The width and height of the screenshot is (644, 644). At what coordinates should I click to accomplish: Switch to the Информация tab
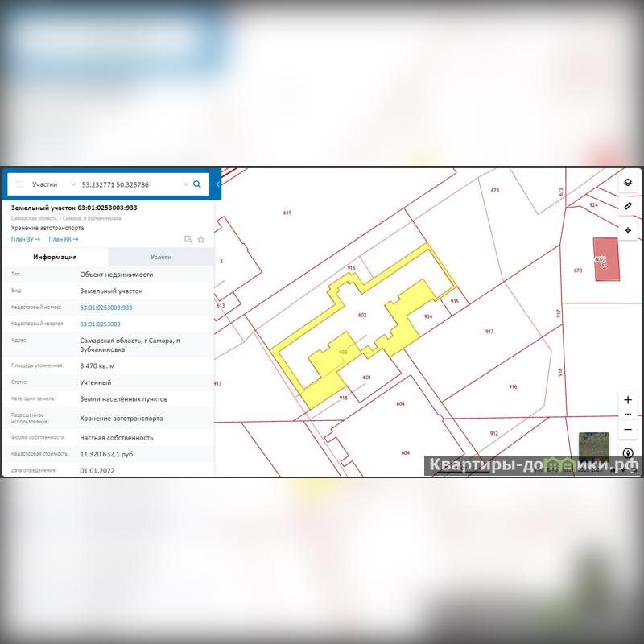tap(55, 257)
